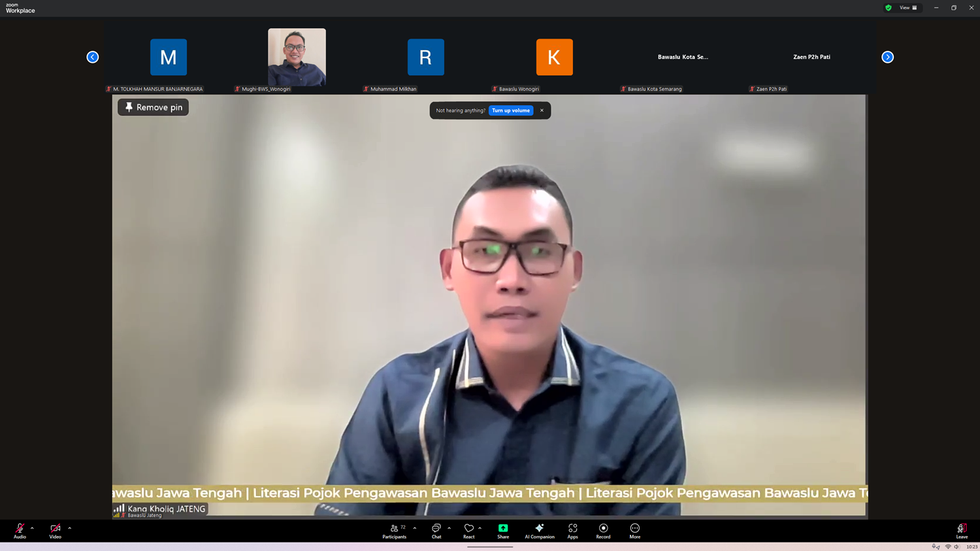Screen dimensions: 980x551
Task: Open the View layout menu
Action: (x=908, y=8)
